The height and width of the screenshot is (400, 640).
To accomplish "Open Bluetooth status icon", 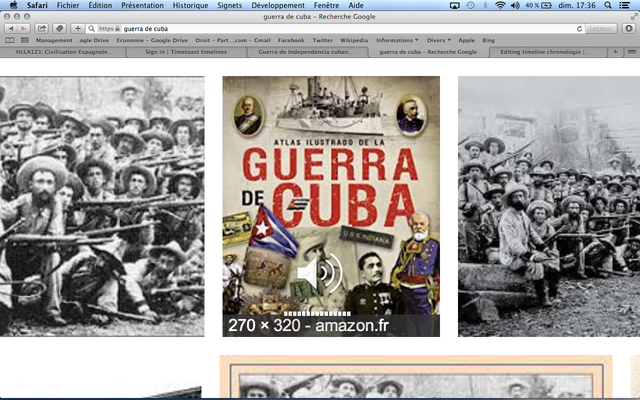I will (485, 5).
